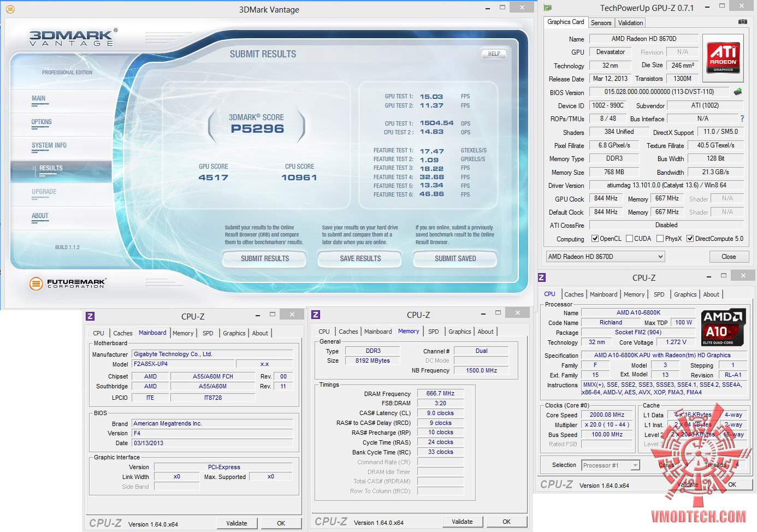
Task: Click Validate in the CPU-Z Mainboard window
Action: 236,523
